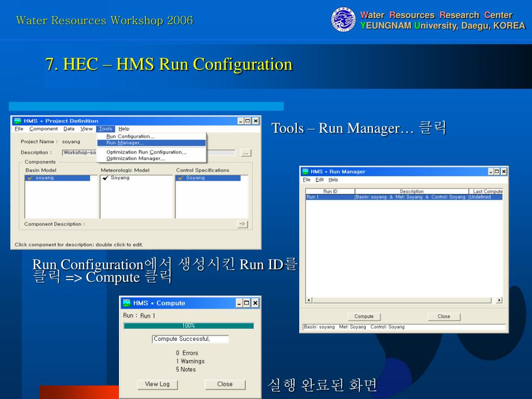Screen dimensions: 532x399
Task: Select soyang in Basin Model list
Action: [58, 178]
